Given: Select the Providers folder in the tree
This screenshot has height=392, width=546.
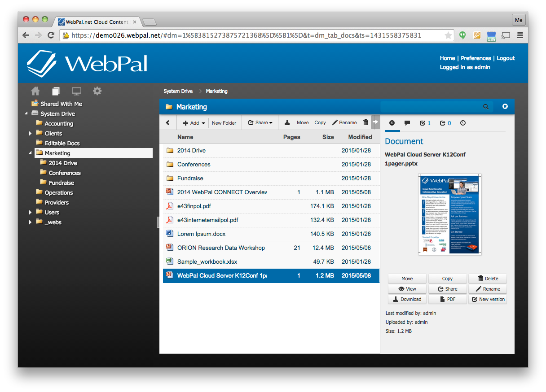Looking at the screenshot, I should click(57, 202).
